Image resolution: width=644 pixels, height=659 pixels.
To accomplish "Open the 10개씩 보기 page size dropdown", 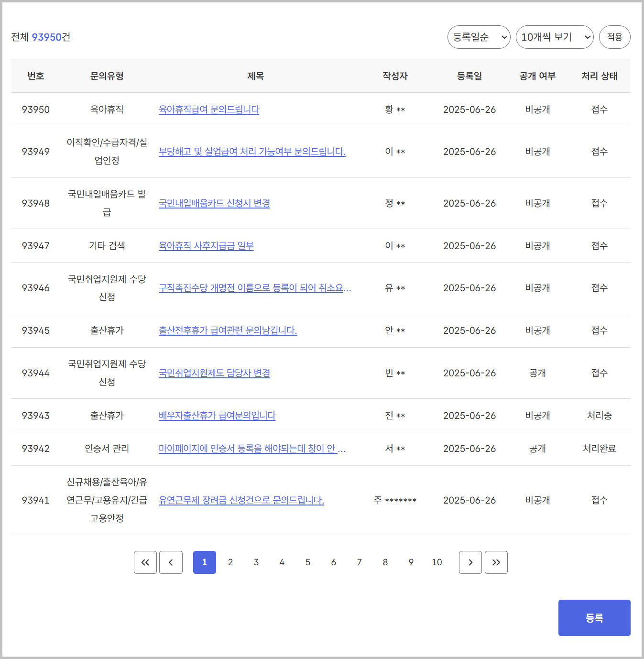I will 555,37.
